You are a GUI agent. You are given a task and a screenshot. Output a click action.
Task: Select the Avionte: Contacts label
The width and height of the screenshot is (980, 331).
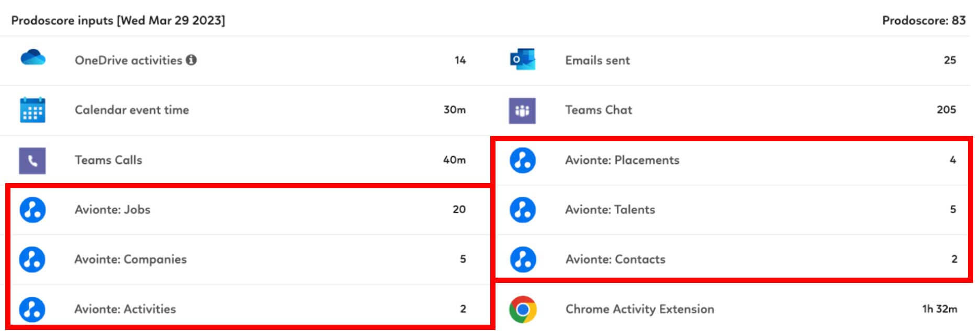(x=615, y=259)
